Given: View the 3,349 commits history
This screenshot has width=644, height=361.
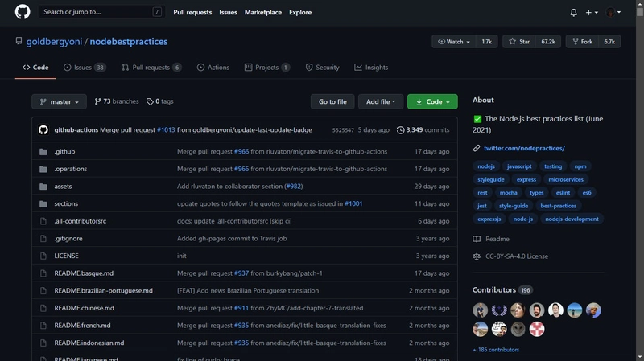Looking at the screenshot, I should coord(423,130).
